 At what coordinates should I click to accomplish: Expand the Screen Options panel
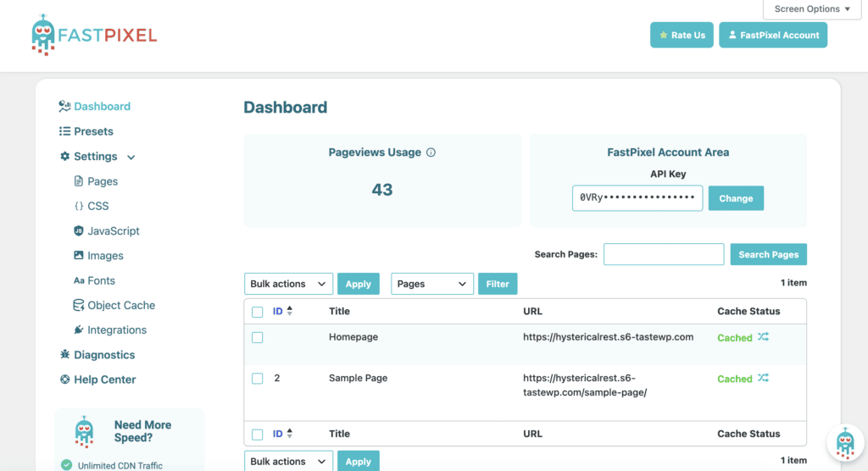[812, 8]
